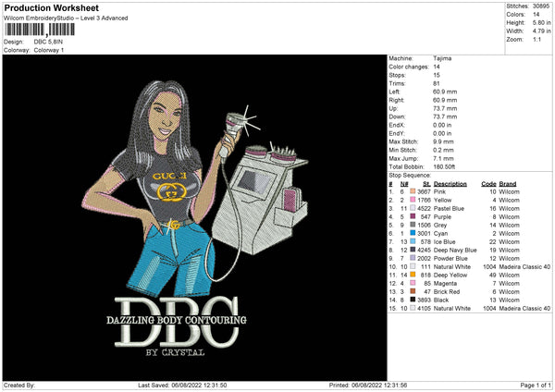The width and height of the screenshot is (555, 392).
Task: Click the Left value 60.9 mm
Action: click(x=445, y=92)
